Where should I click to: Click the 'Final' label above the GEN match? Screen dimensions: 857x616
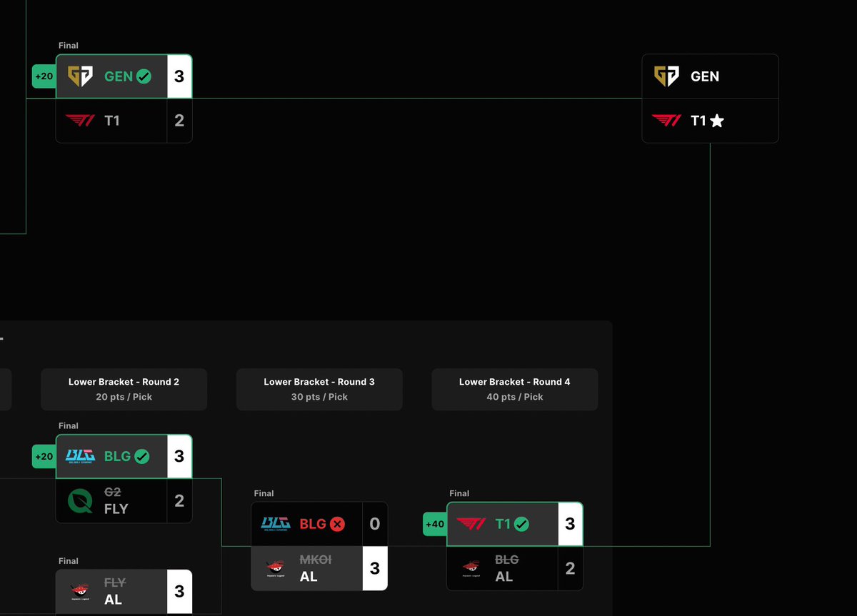pos(69,46)
